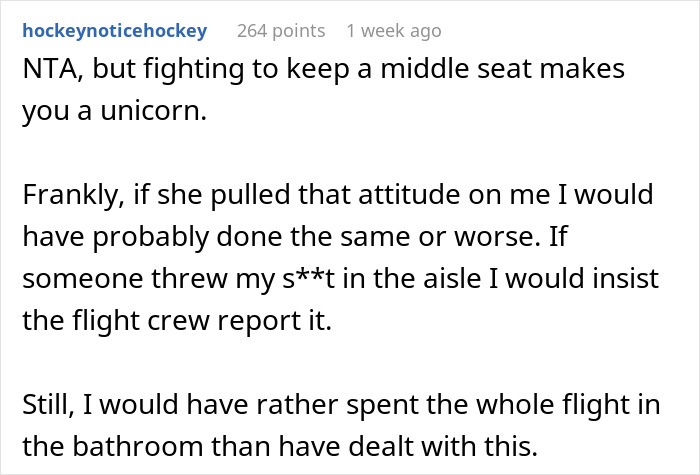Click the word 'probably' in second paragraph
The image size is (700, 475).
pyautogui.click(x=151, y=238)
